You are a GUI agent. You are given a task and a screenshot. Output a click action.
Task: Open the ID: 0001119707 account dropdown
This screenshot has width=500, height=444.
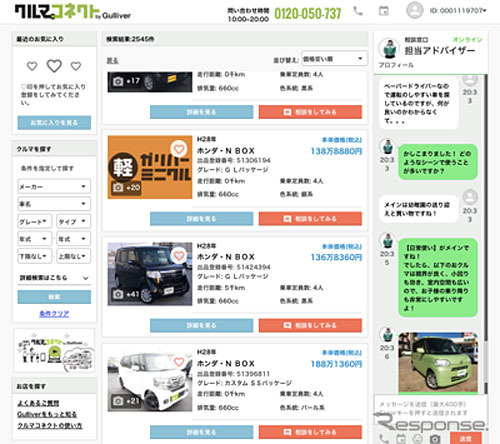[x=458, y=11]
